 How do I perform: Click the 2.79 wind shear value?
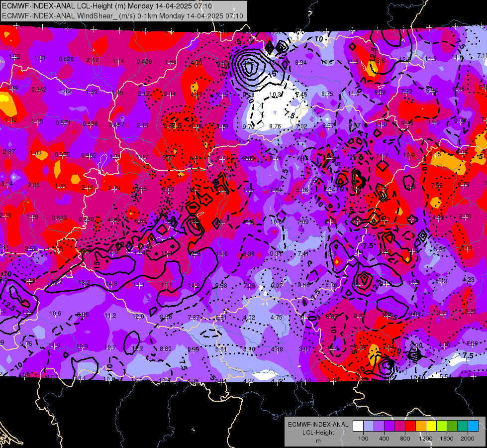point(114,188)
